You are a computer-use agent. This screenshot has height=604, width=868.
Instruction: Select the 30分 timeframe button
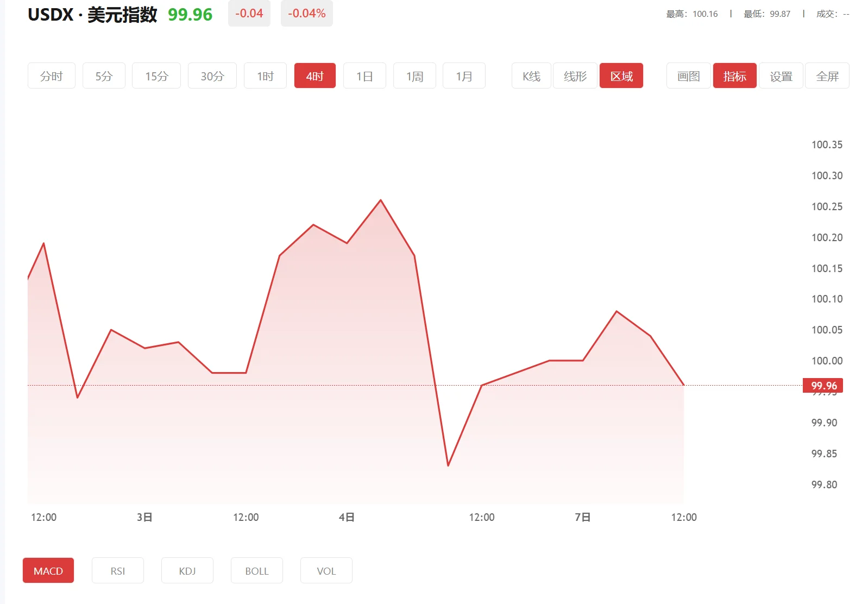pos(212,76)
